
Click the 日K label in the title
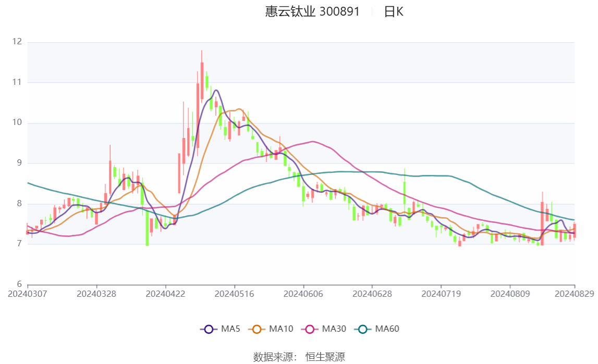click(x=394, y=12)
